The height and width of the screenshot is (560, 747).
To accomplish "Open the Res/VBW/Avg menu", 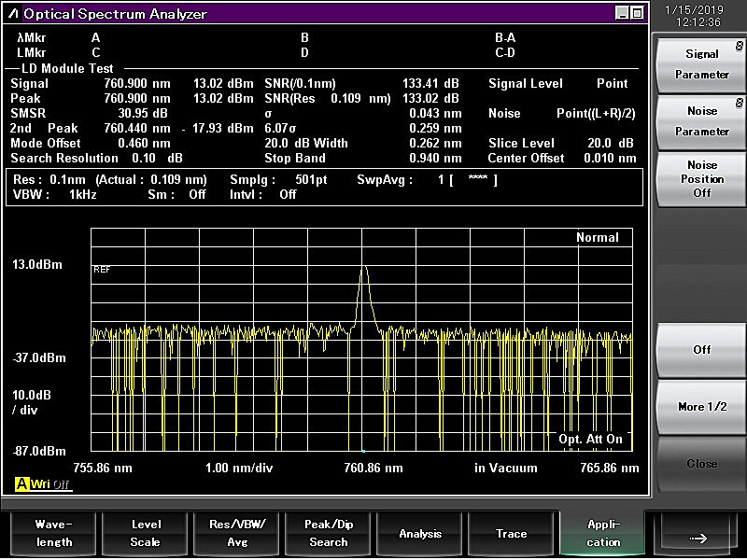I will coord(236,533).
